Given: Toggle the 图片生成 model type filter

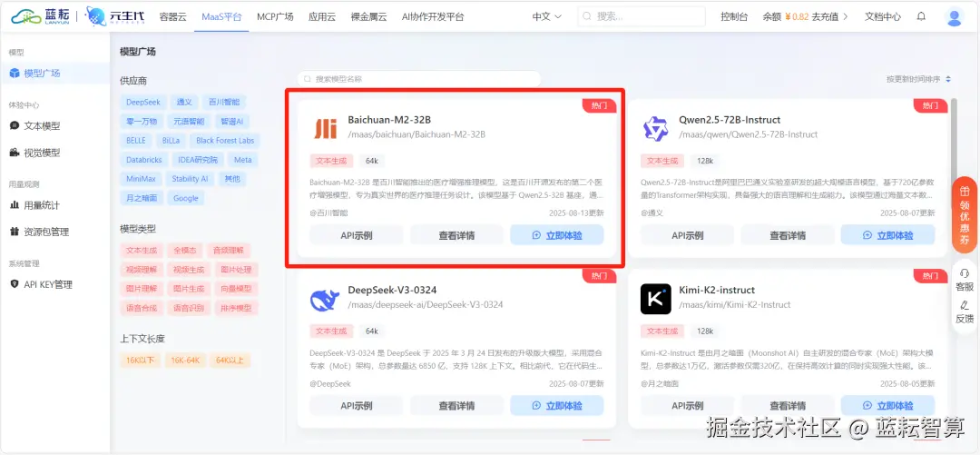Looking at the screenshot, I should [x=189, y=289].
